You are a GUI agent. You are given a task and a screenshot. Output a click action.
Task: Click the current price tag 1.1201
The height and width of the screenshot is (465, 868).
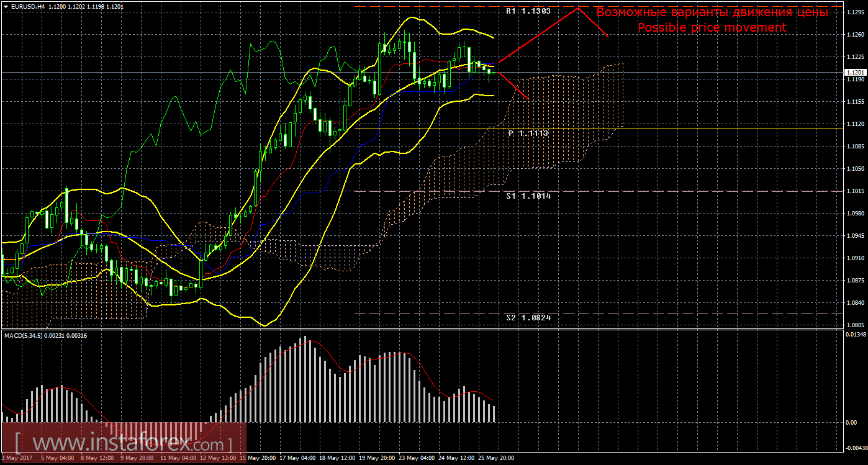click(856, 73)
